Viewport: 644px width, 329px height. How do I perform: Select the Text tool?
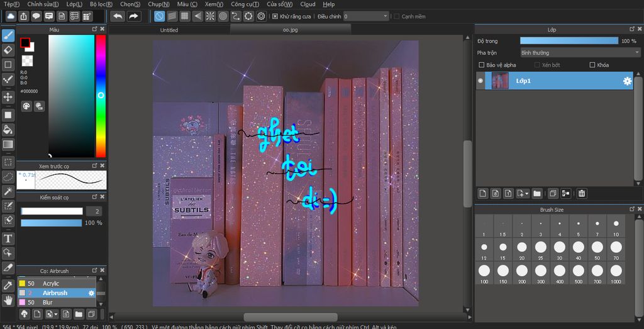(x=8, y=238)
